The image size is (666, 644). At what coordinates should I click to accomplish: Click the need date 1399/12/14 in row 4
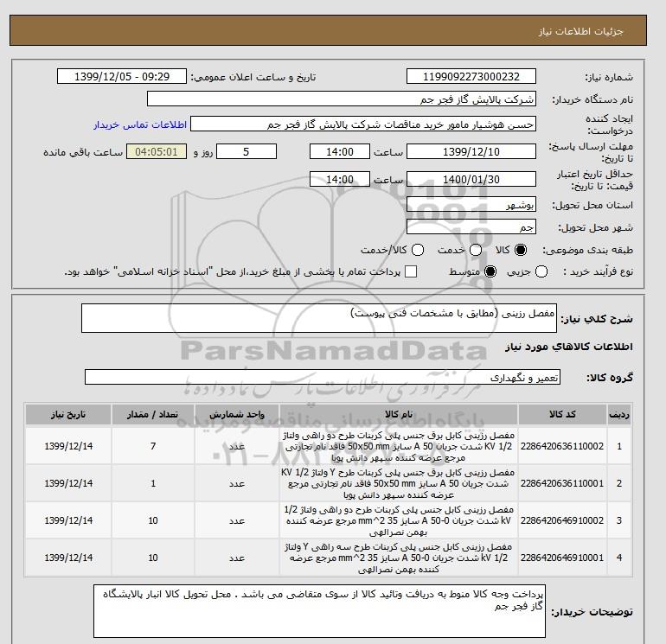click(68, 558)
